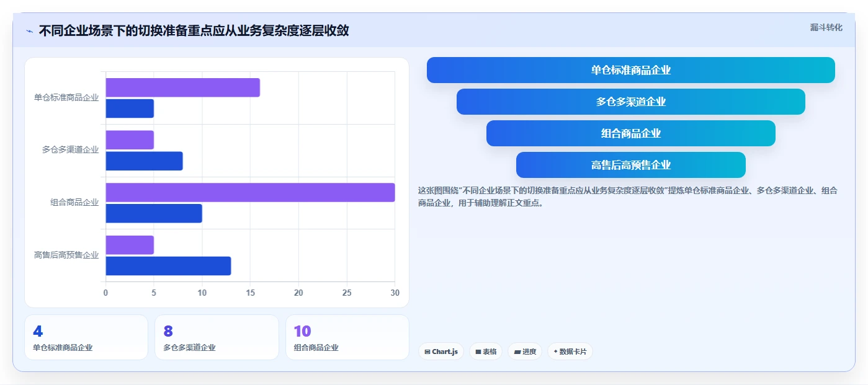Click the blue bar for 高售后高预售企业

(168, 266)
